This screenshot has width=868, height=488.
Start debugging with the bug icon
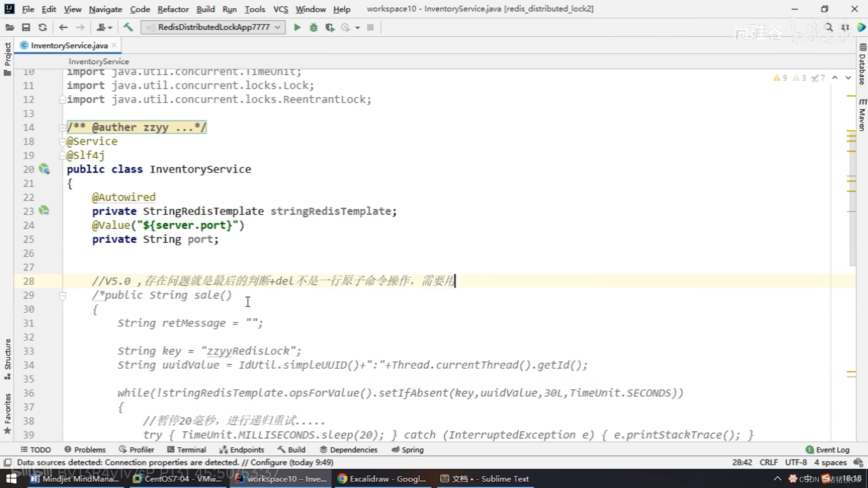tap(314, 28)
